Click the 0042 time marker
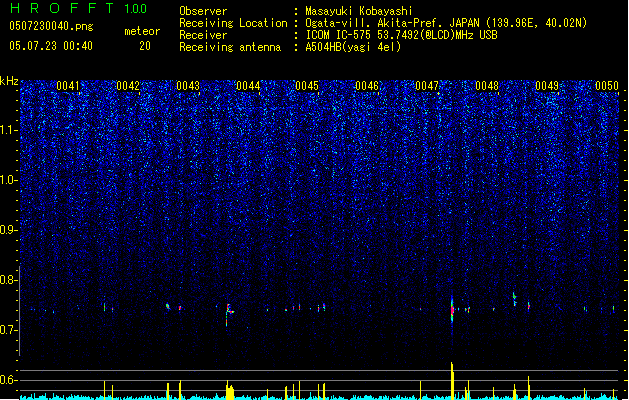 [128, 86]
